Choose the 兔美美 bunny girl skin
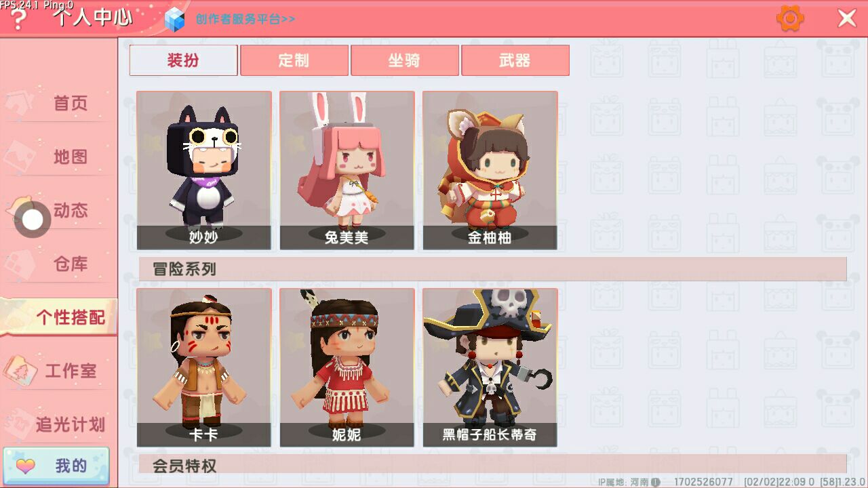This screenshot has width=868, height=488. click(x=347, y=170)
